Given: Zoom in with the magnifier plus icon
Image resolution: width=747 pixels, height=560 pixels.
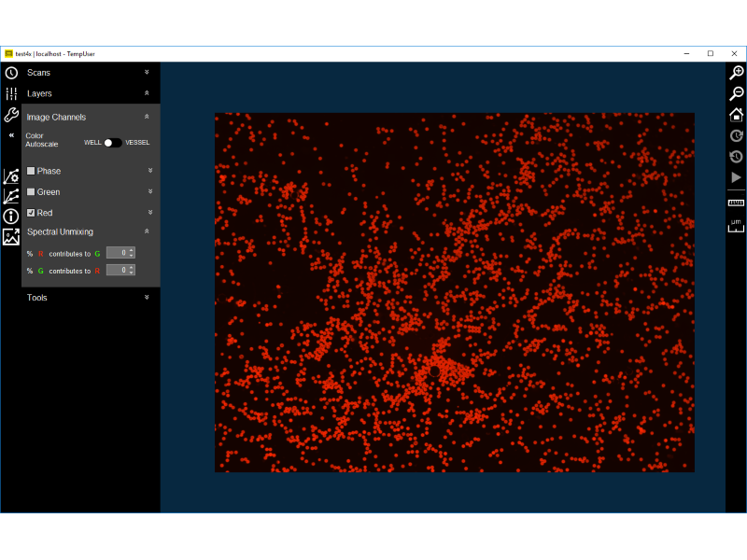Looking at the screenshot, I should [x=737, y=73].
